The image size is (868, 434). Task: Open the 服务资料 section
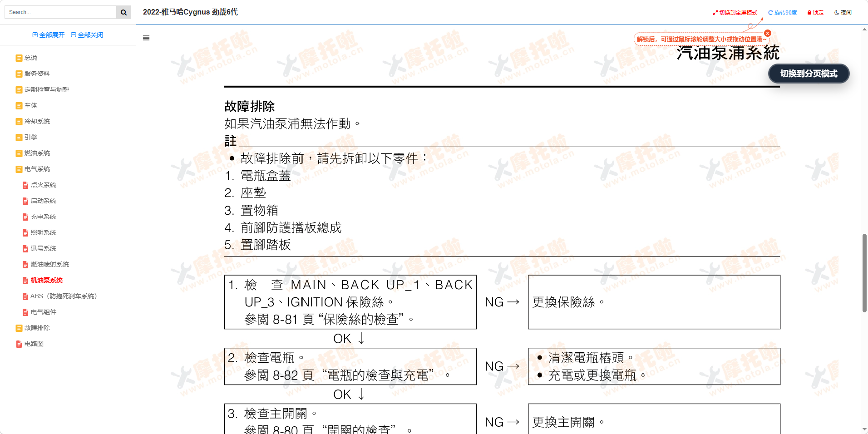point(37,74)
